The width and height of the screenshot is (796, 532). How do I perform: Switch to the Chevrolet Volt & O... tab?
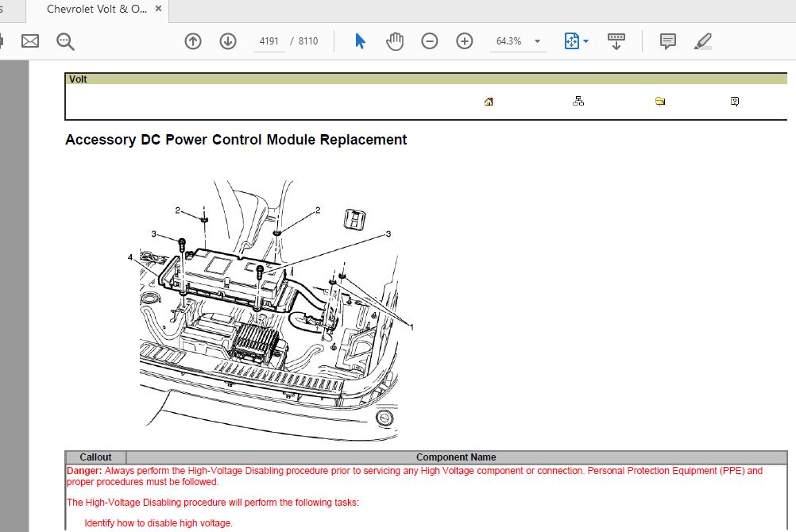96,10
